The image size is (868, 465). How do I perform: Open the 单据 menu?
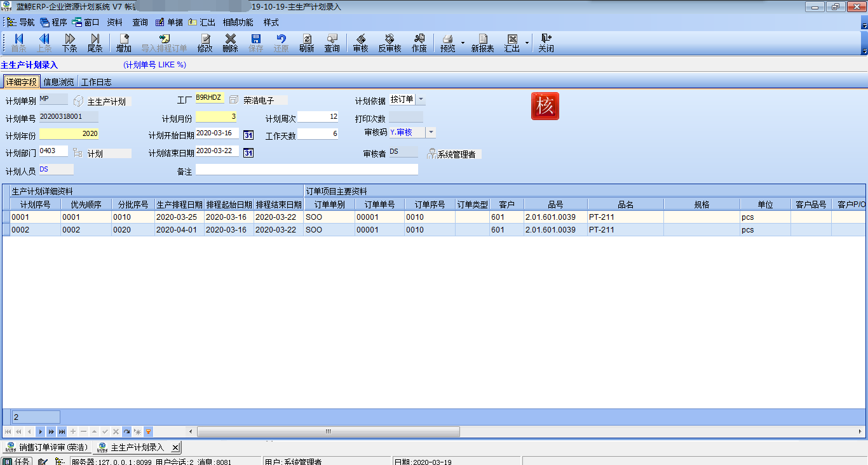pos(169,22)
